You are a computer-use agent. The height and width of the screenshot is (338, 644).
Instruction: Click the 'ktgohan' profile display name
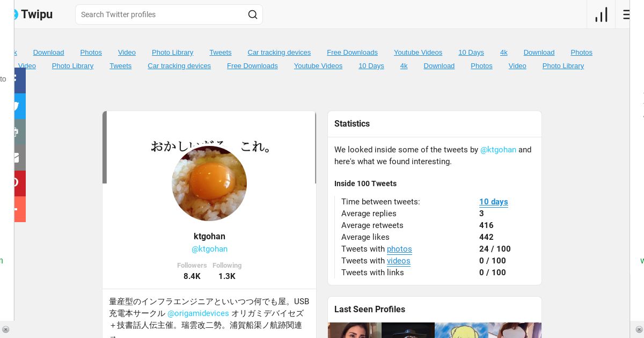[x=209, y=236]
